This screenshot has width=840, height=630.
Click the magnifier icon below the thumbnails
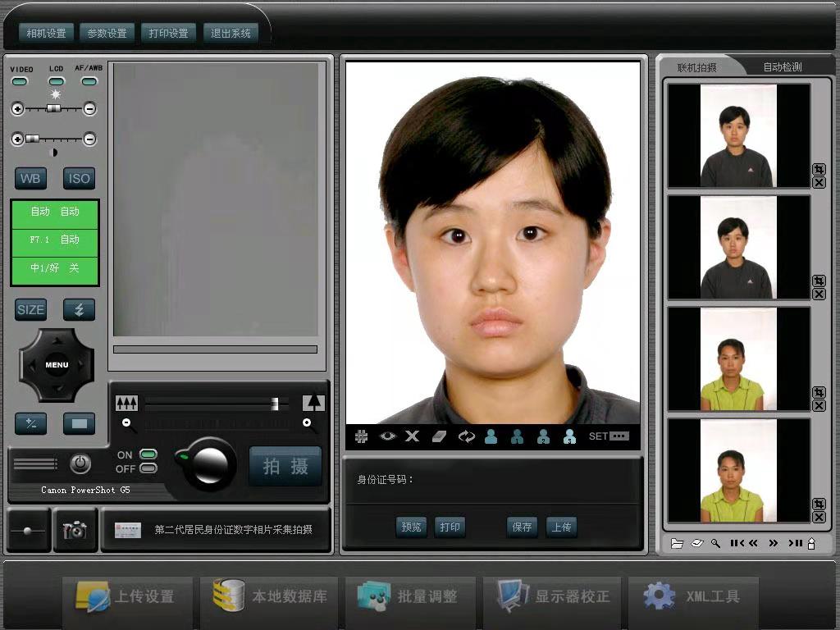715,543
